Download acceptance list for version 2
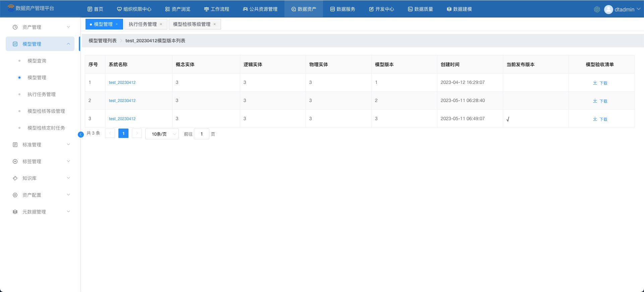This screenshot has width=644, height=292. point(600,101)
